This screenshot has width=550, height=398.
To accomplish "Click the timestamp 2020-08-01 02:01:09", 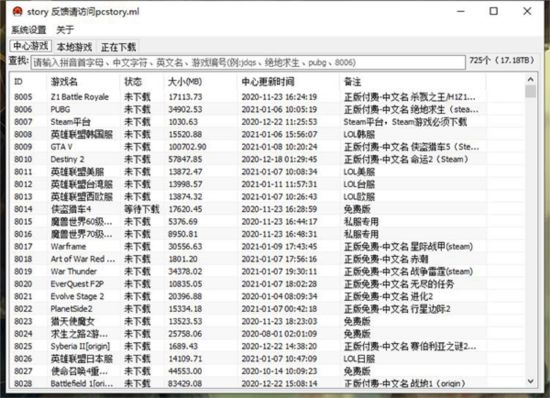I will tap(279, 333).
